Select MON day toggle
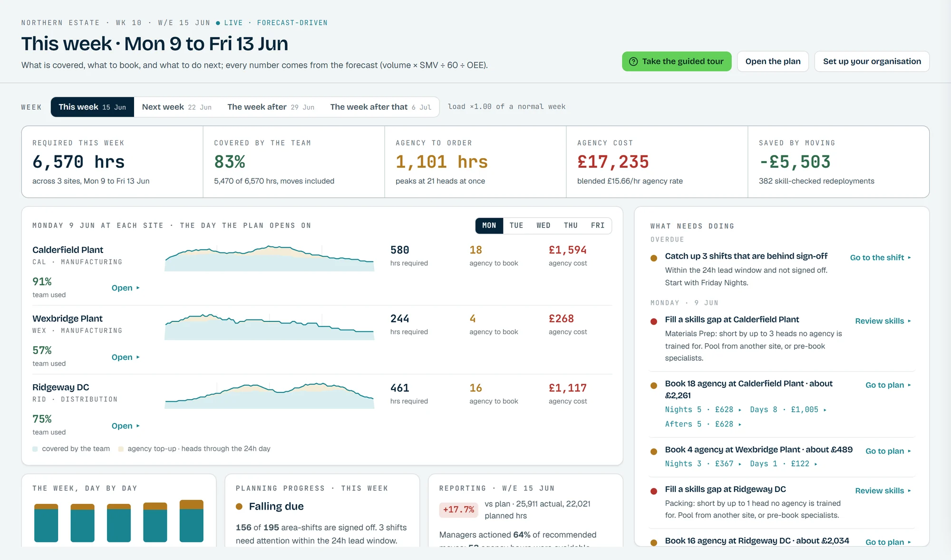The width and height of the screenshot is (951, 560). point(489,225)
